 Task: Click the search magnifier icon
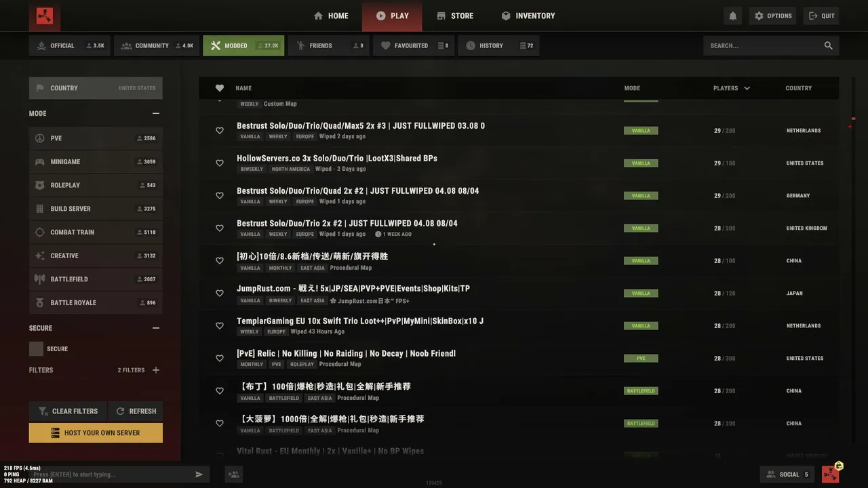pyautogui.click(x=828, y=45)
